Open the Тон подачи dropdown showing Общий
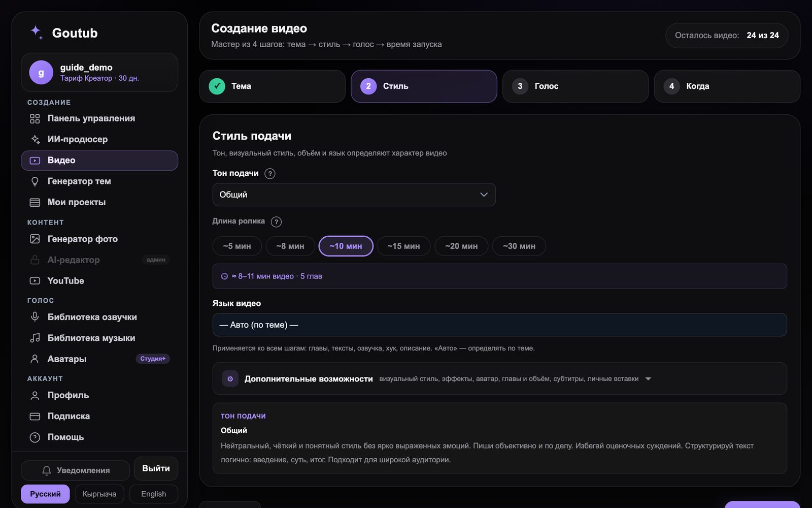 354,195
